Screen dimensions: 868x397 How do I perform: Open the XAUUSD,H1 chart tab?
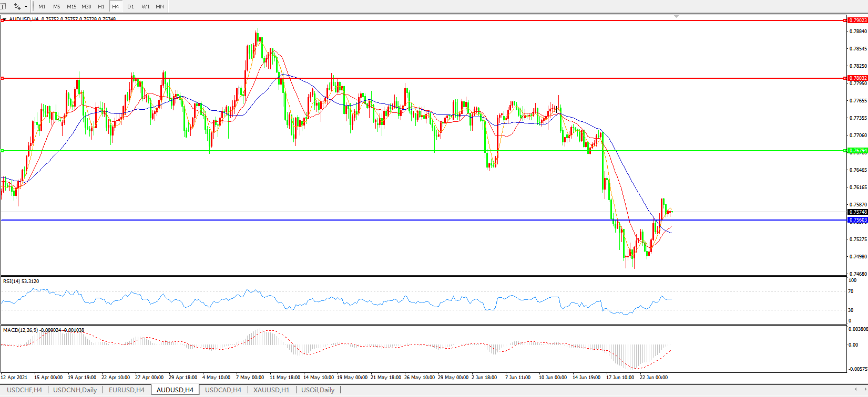coord(271,390)
